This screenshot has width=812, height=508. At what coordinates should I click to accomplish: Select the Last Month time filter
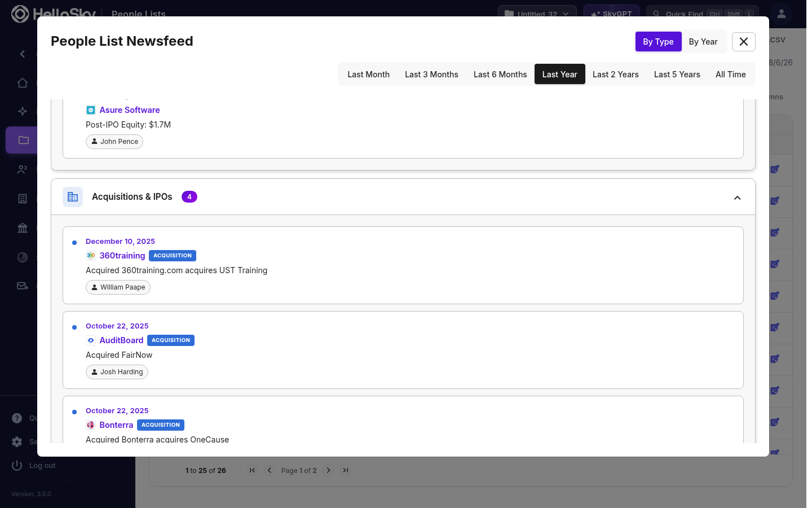pyautogui.click(x=368, y=75)
